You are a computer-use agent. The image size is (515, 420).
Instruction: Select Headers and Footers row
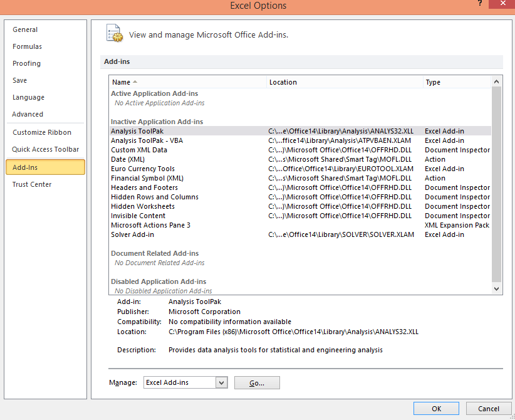tap(300, 187)
